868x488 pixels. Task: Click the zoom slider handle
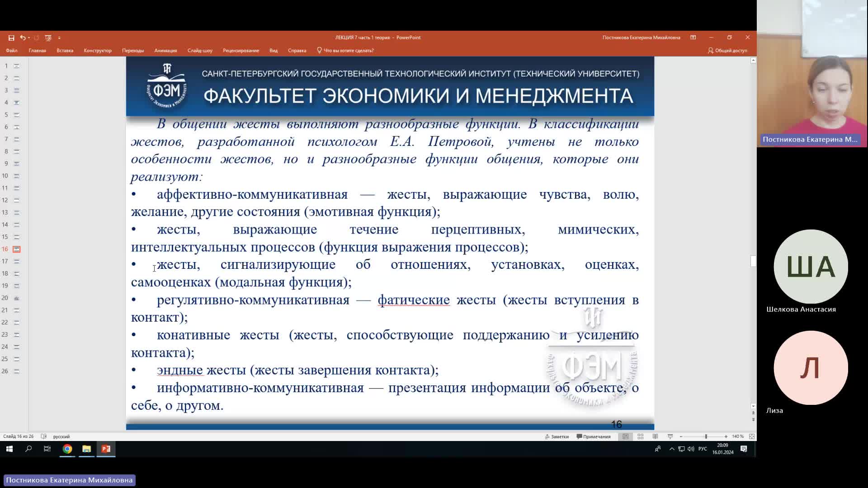click(x=706, y=436)
